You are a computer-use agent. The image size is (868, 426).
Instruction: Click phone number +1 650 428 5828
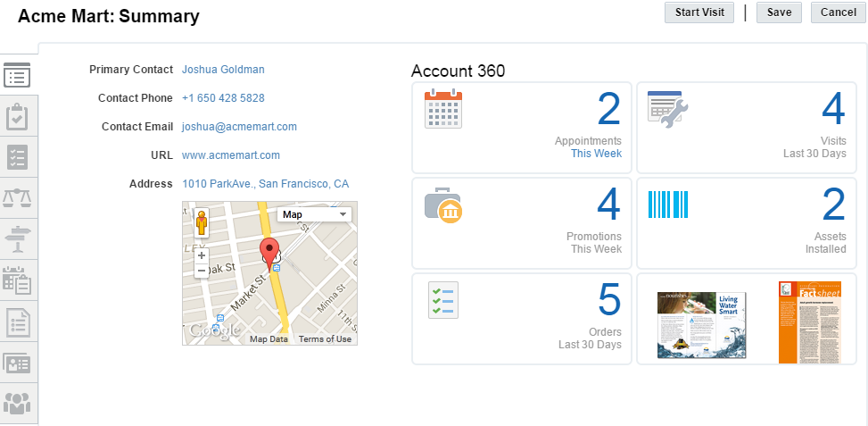pos(223,98)
